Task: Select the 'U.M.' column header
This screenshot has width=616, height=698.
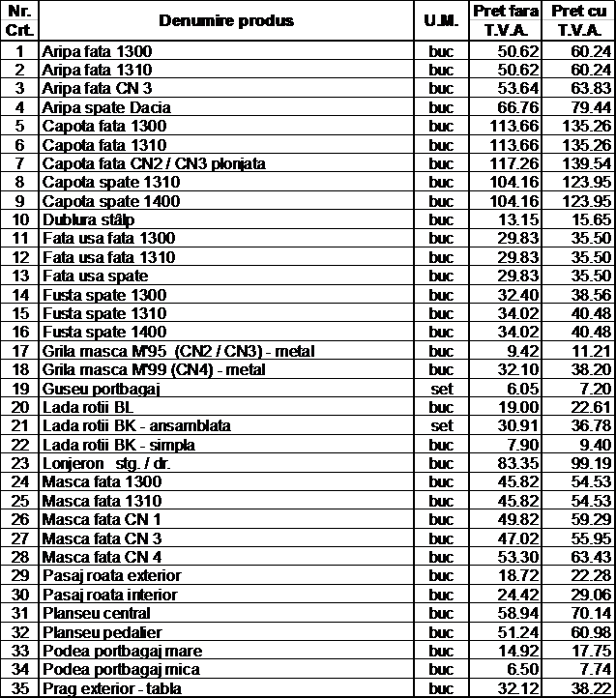Action: click(441, 20)
